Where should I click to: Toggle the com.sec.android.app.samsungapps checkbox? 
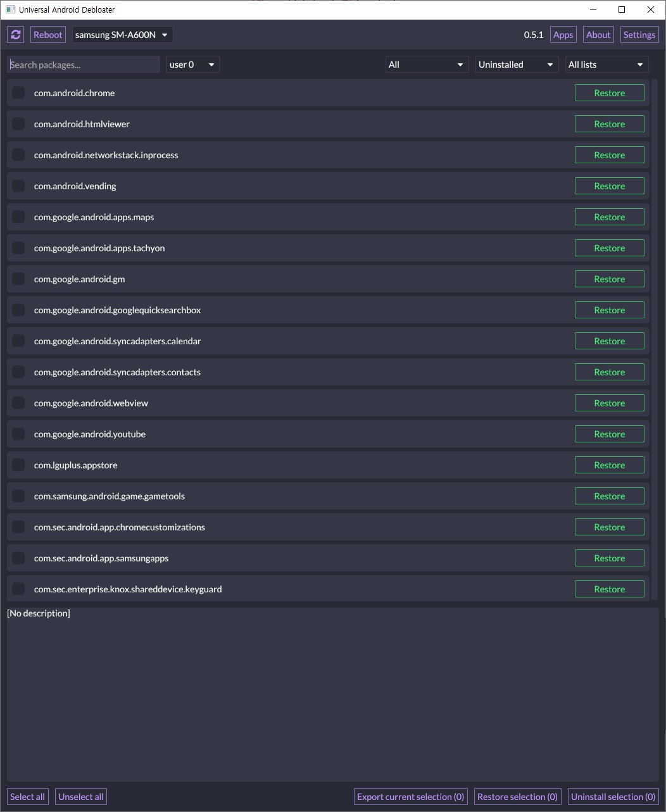point(18,558)
